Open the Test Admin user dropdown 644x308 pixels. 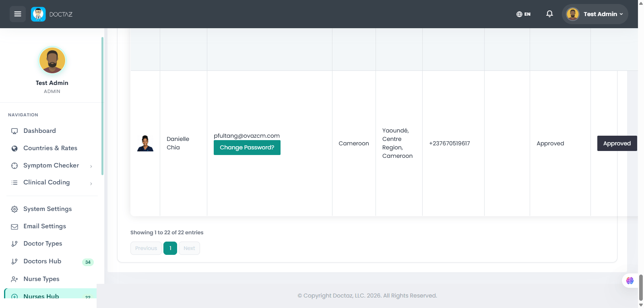(x=595, y=14)
